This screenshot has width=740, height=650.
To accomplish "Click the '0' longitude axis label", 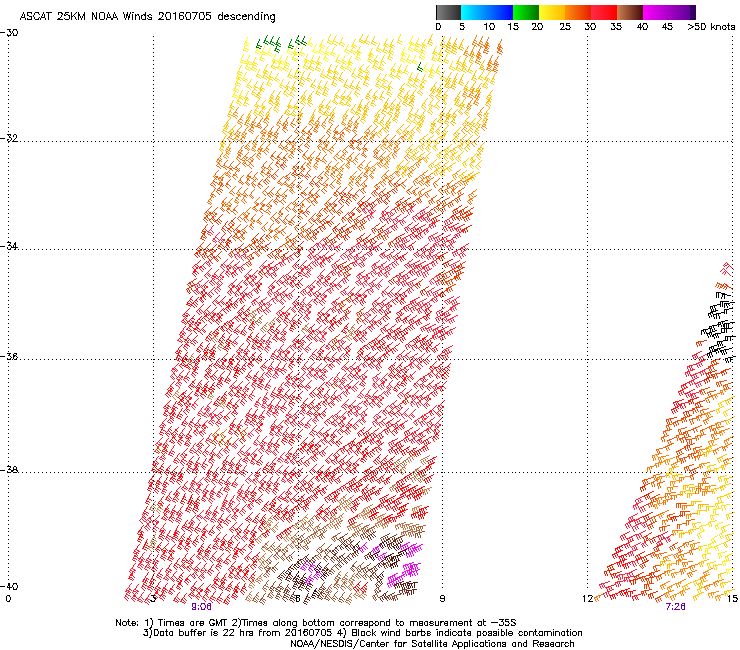I will [x=8, y=599].
